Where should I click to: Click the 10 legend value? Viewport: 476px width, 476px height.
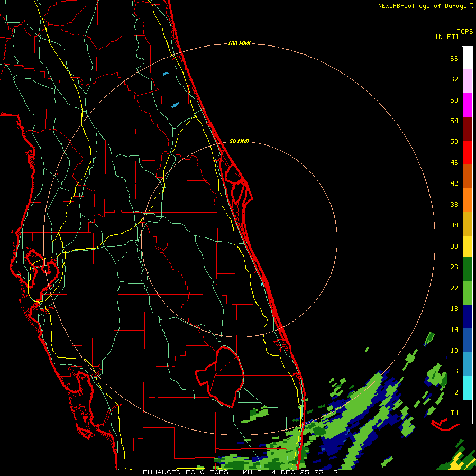click(x=454, y=351)
